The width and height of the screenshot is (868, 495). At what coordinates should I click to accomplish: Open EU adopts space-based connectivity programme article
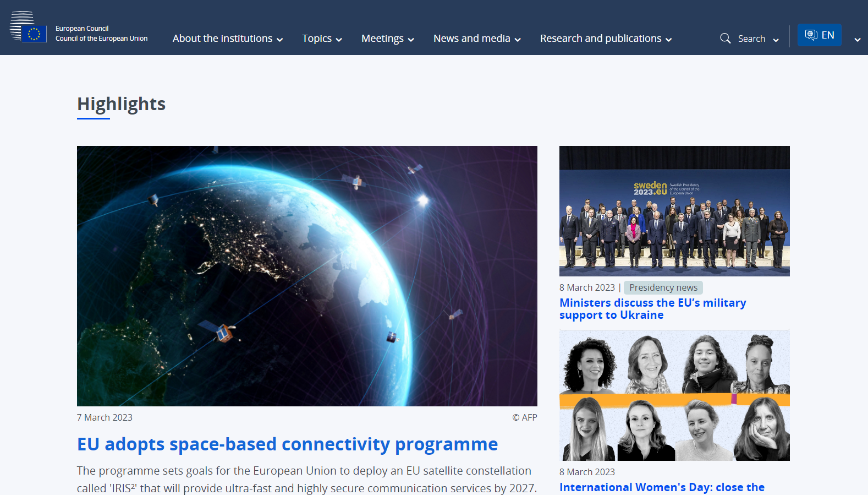287,444
